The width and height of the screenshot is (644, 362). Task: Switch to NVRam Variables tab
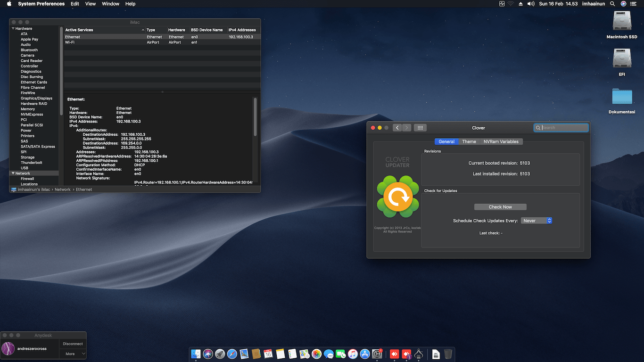(501, 141)
